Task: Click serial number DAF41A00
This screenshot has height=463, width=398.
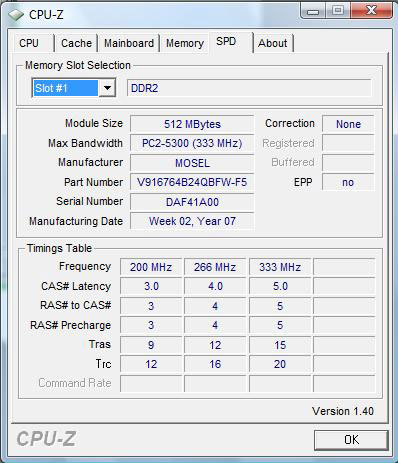Action: tap(192, 202)
